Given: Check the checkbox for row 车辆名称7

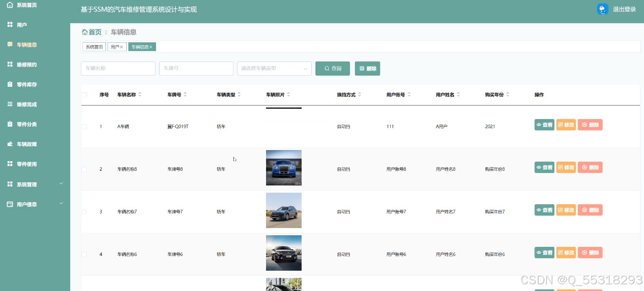Looking at the screenshot, I should tap(84, 212).
